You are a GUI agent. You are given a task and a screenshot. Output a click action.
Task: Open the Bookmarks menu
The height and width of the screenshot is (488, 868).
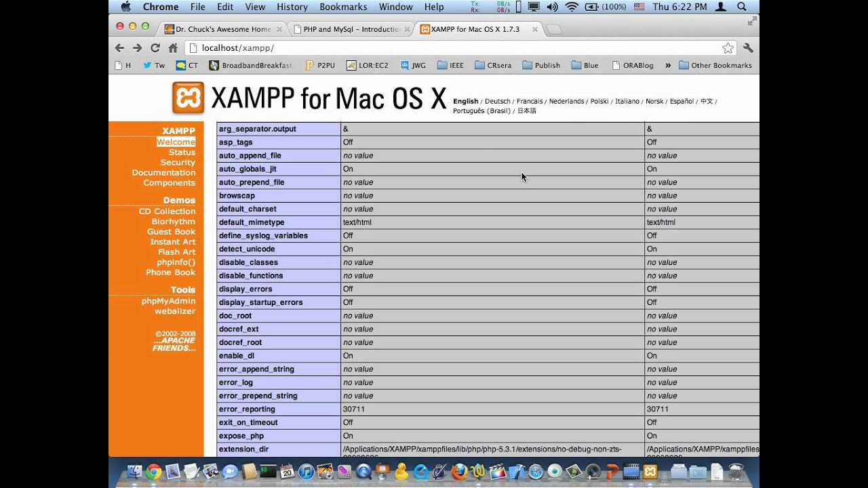[343, 7]
